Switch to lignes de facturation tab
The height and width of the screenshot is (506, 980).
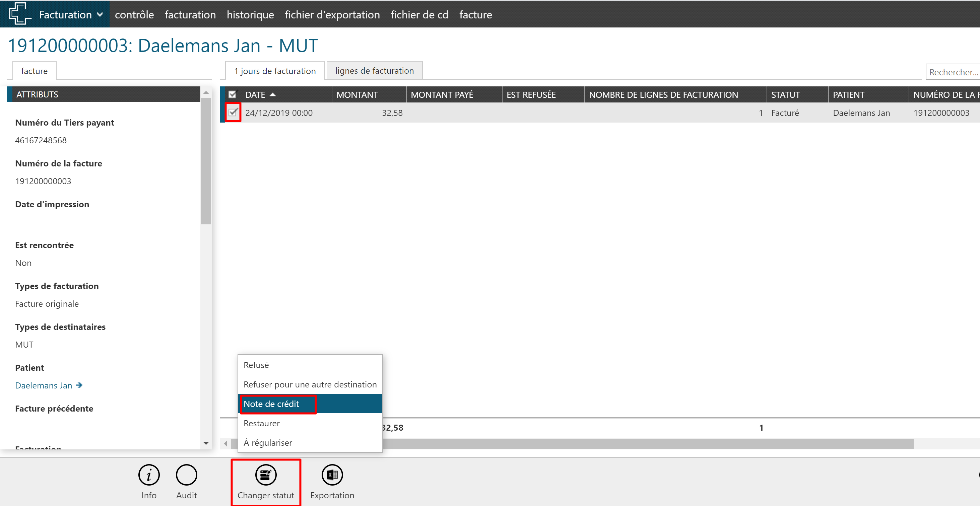tap(374, 71)
